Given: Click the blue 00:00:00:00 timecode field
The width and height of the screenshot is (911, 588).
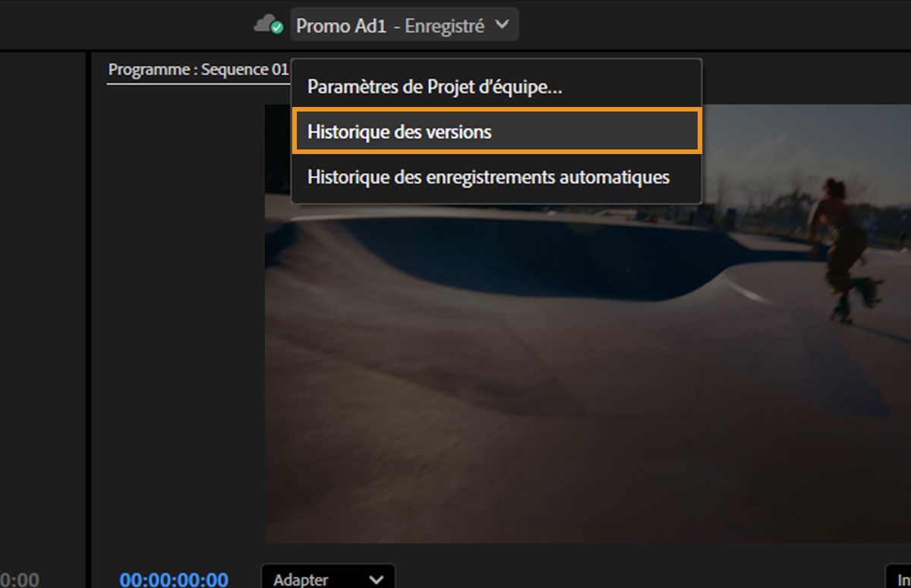Looking at the screenshot, I should (x=172, y=580).
